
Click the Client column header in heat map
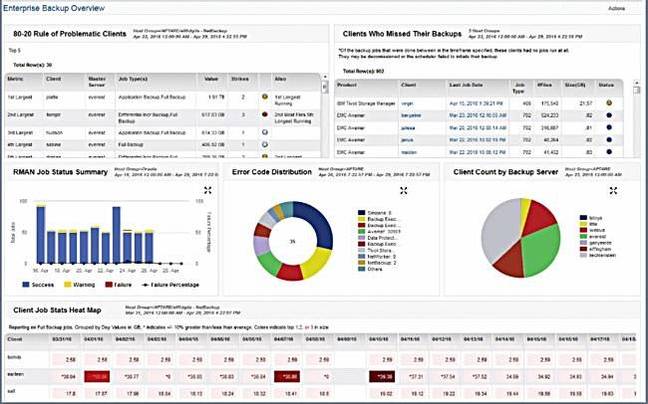coord(15,339)
